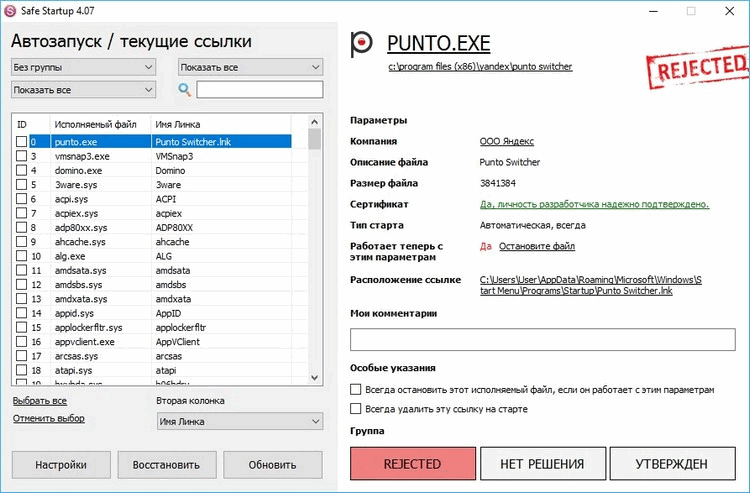Viewport: 750px width, 494px height.
Task: Choose the 'НЕТ РЕШЕНИЯ' button
Action: [543, 463]
